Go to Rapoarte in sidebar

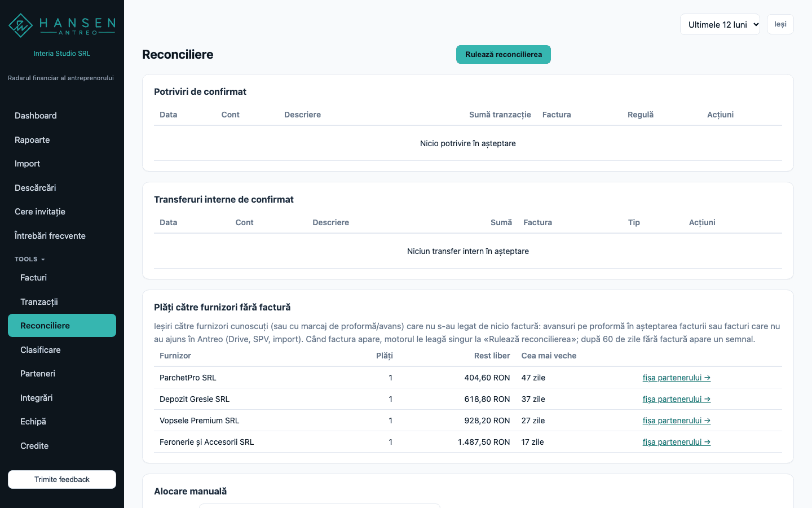62,140
